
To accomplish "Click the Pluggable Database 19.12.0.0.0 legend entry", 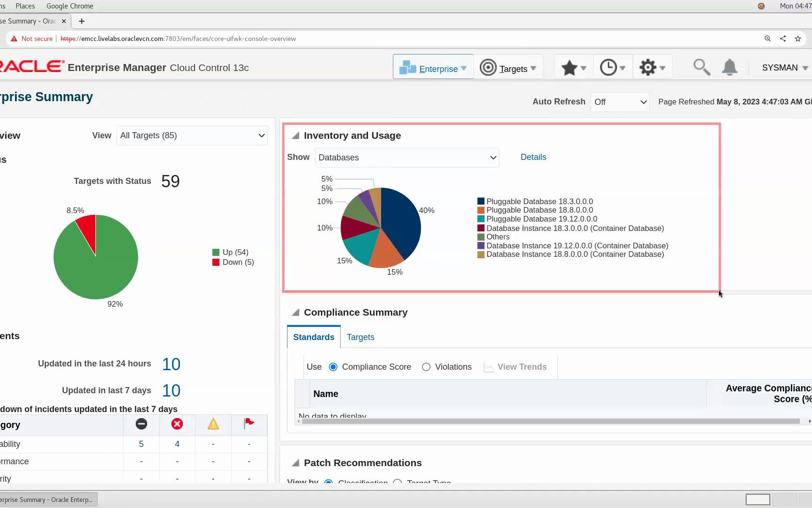I will (x=542, y=219).
